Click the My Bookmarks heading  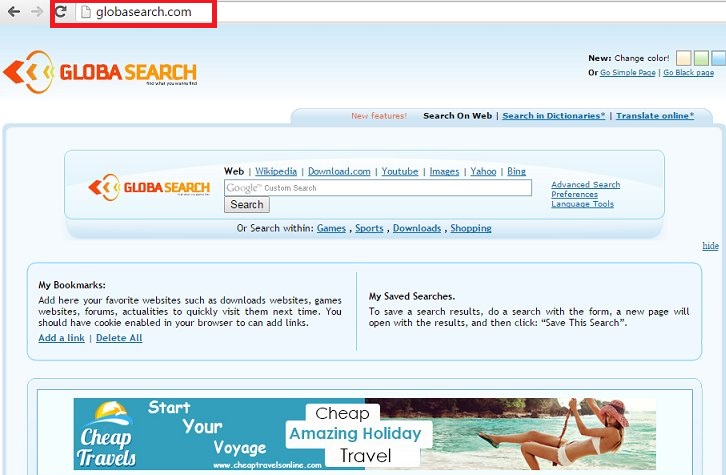[72, 285]
